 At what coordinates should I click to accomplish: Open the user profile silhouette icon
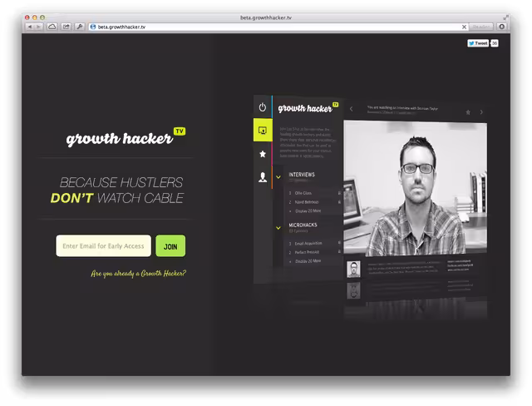pos(263,177)
